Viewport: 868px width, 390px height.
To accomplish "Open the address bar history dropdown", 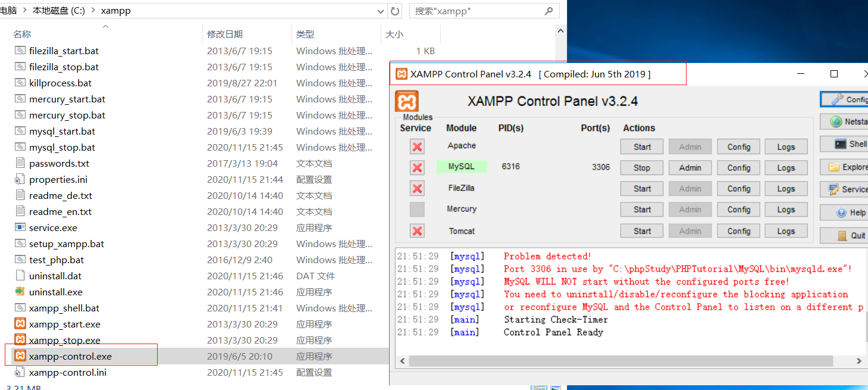I will point(381,11).
